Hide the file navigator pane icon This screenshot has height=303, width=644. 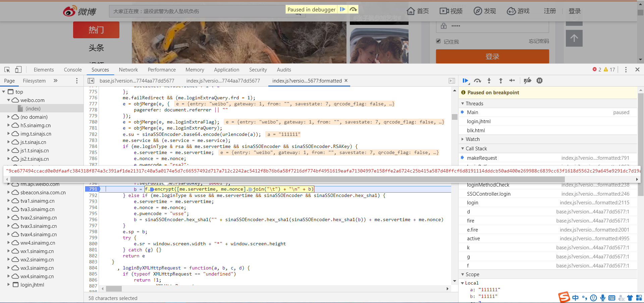[91, 81]
